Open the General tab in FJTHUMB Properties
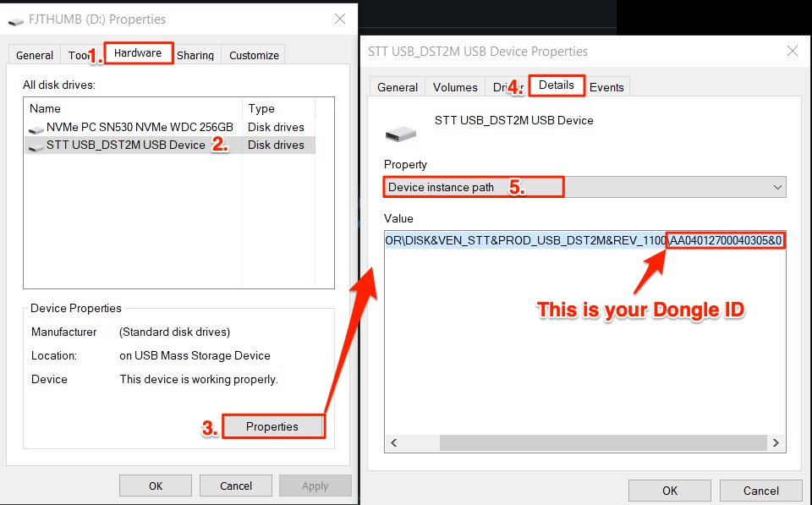The image size is (812, 505). pyautogui.click(x=35, y=55)
